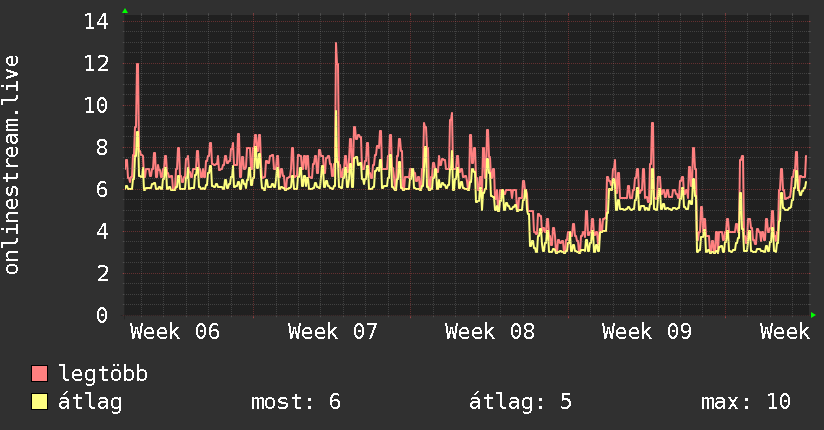824x430 pixels.
Task: Click the onlinestream.live vertical axis title
Action: [11, 165]
